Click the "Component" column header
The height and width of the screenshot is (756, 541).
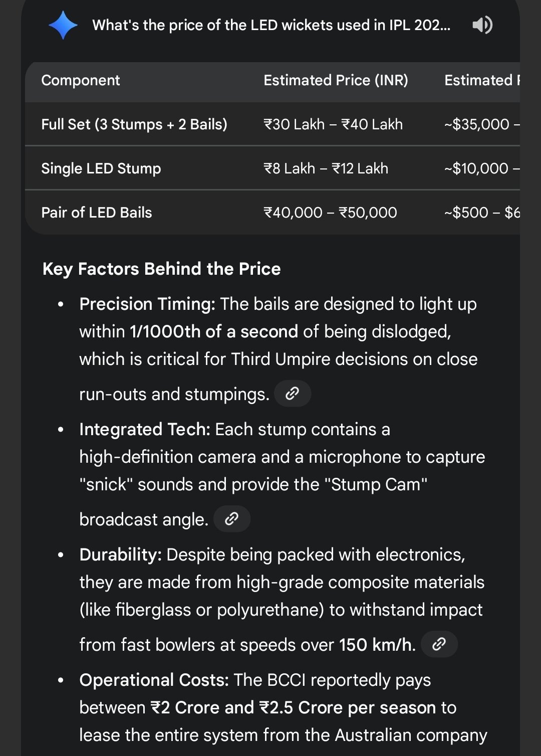click(x=81, y=80)
